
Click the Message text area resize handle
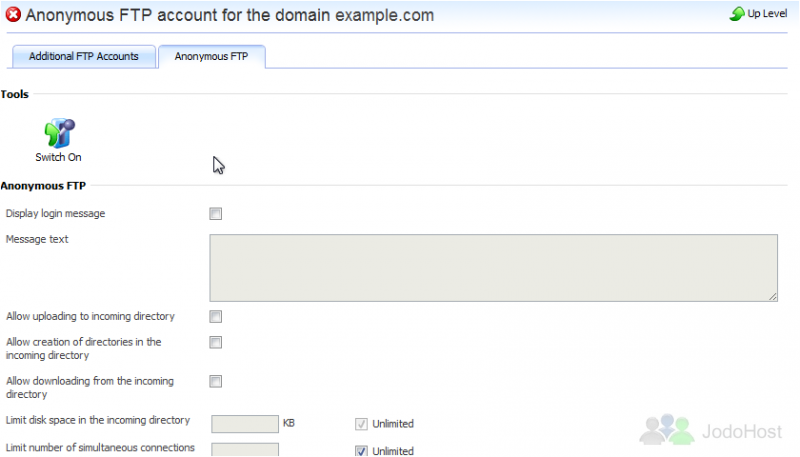773,297
